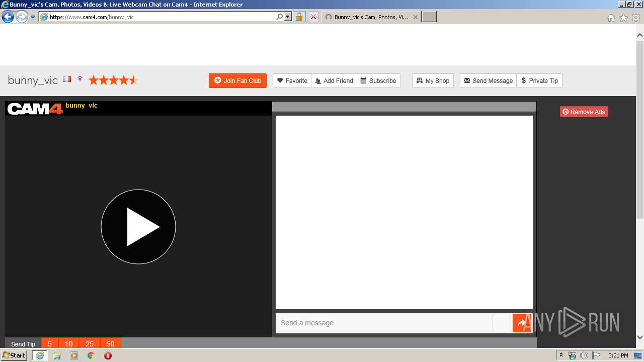Go to the browser home page icon

point(611,18)
